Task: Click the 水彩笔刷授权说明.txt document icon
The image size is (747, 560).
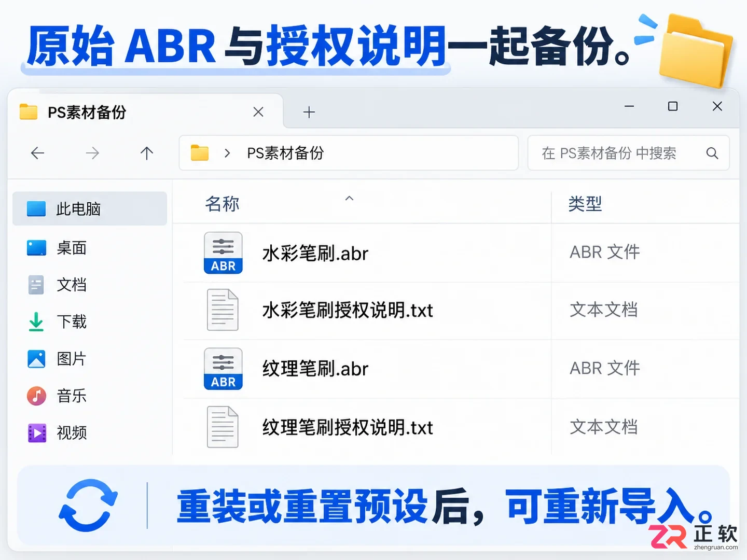Action: click(223, 310)
